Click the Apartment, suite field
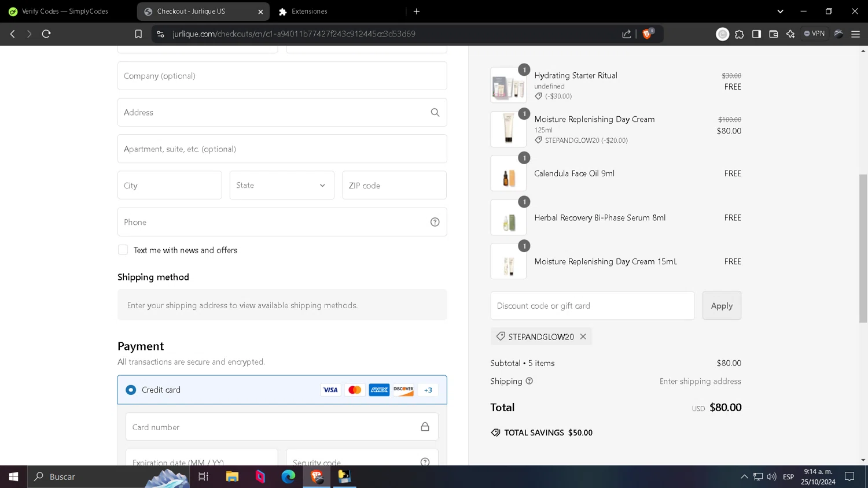 click(x=282, y=149)
